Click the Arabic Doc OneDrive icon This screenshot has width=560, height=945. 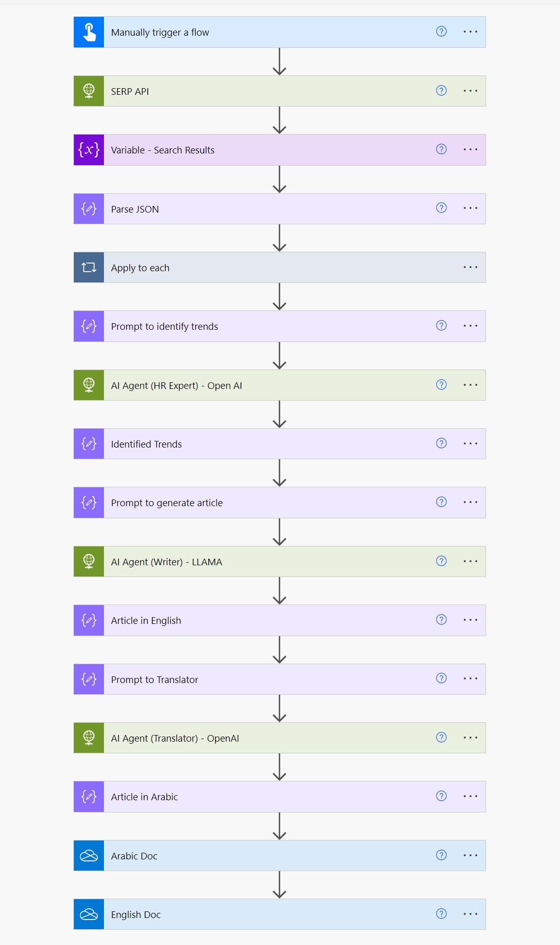89,856
